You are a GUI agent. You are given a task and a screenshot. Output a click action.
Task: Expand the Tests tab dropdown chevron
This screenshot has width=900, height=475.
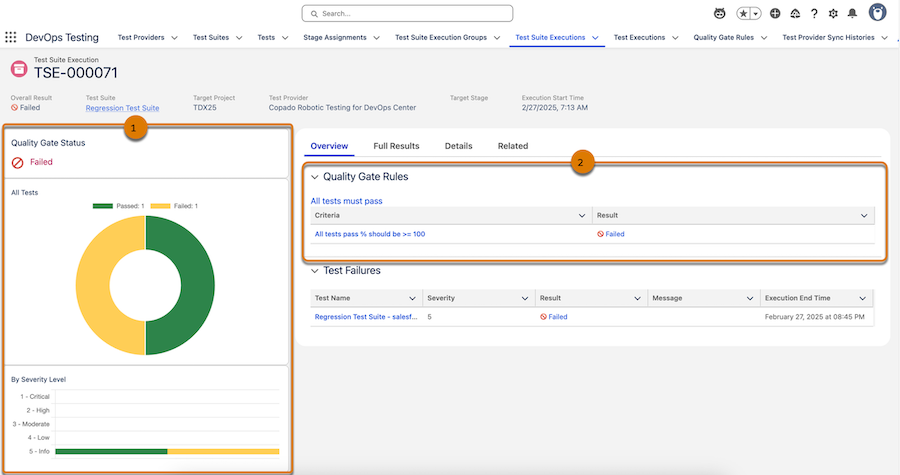(x=285, y=38)
